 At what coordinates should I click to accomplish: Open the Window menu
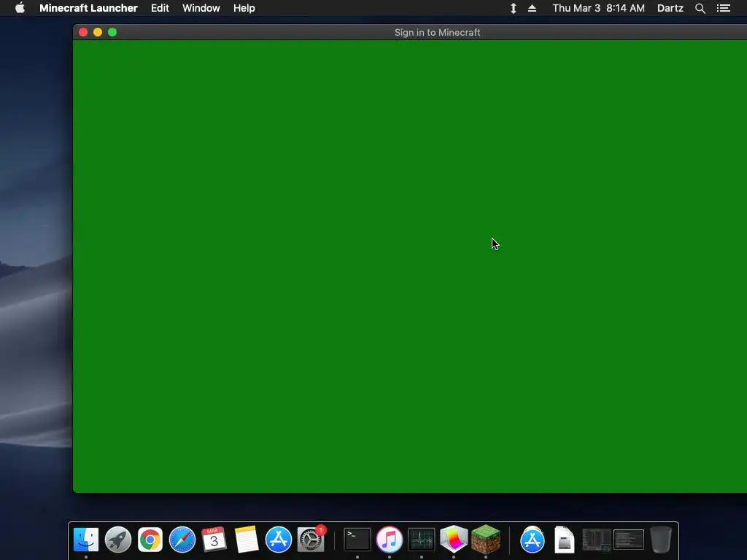[x=201, y=8]
